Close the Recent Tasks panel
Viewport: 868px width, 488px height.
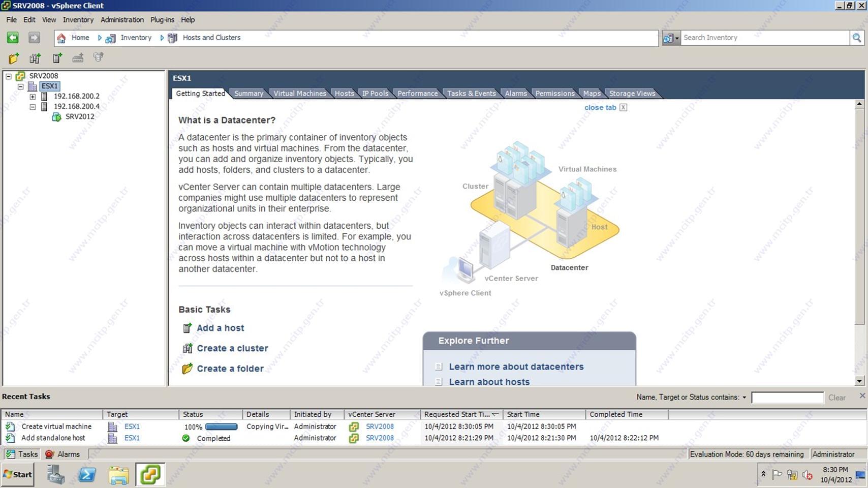tap(862, 395)
